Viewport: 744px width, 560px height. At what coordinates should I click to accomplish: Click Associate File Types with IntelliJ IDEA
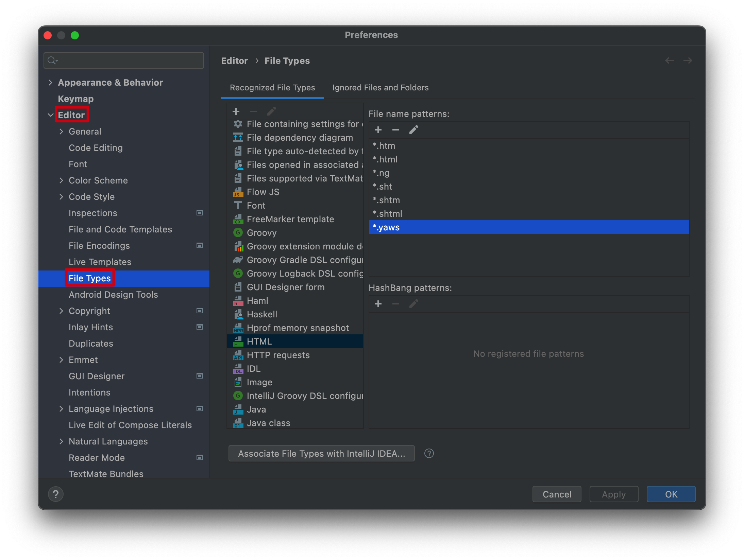[x=321, y=453]
